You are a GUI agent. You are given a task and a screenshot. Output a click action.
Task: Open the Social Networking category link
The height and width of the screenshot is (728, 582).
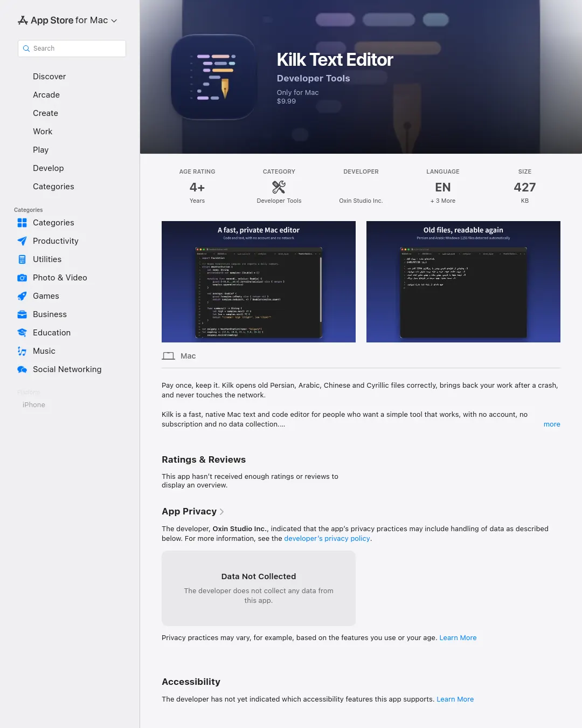tap(67, 369)
